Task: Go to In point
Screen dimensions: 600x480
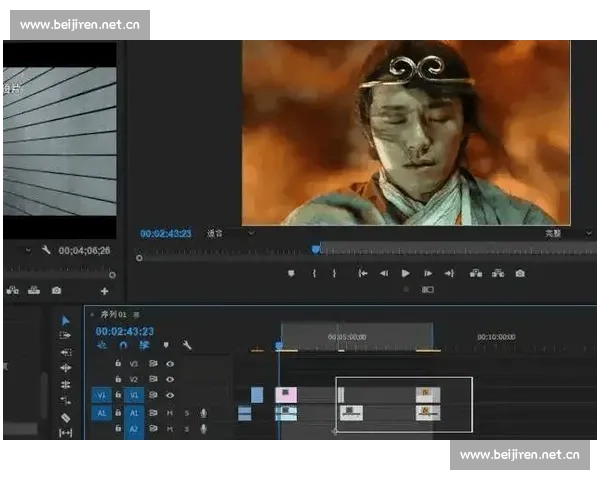Action: click(362, 274)
